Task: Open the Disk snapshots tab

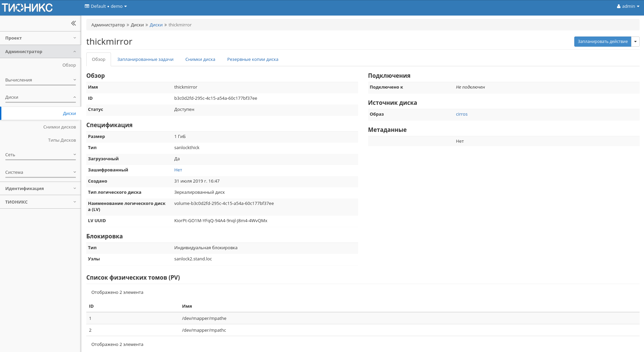Action: click(200, 60)
